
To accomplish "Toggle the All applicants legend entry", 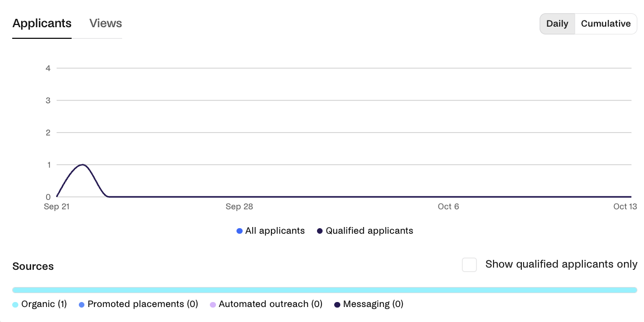I will pos(271,231).
